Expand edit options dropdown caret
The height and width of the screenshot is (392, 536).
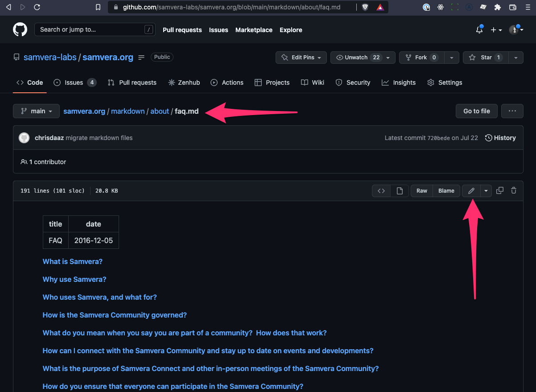[x=486, y=191]
